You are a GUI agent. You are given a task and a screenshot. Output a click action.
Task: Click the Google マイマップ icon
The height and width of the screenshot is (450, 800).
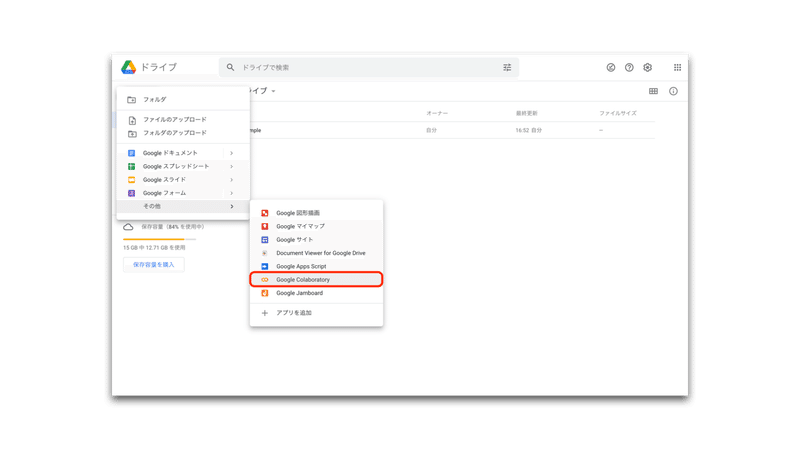(265, 226)
